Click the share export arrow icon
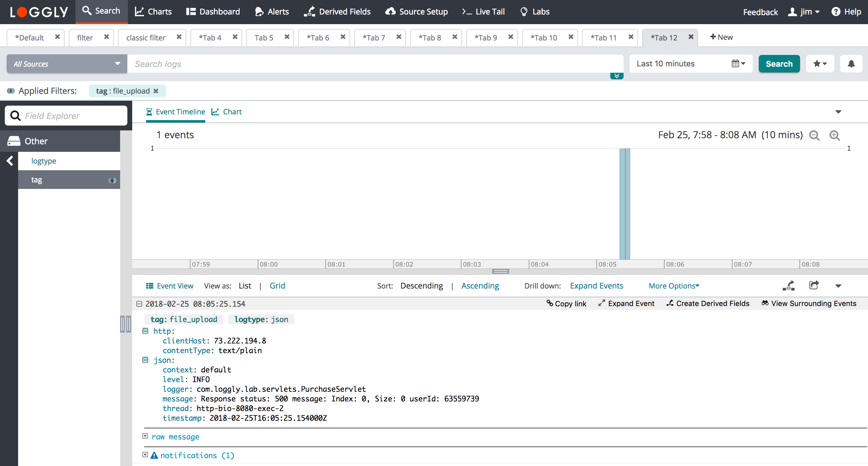Image resolution: width=868 pixels, height=466 pixels. (814, 286)
